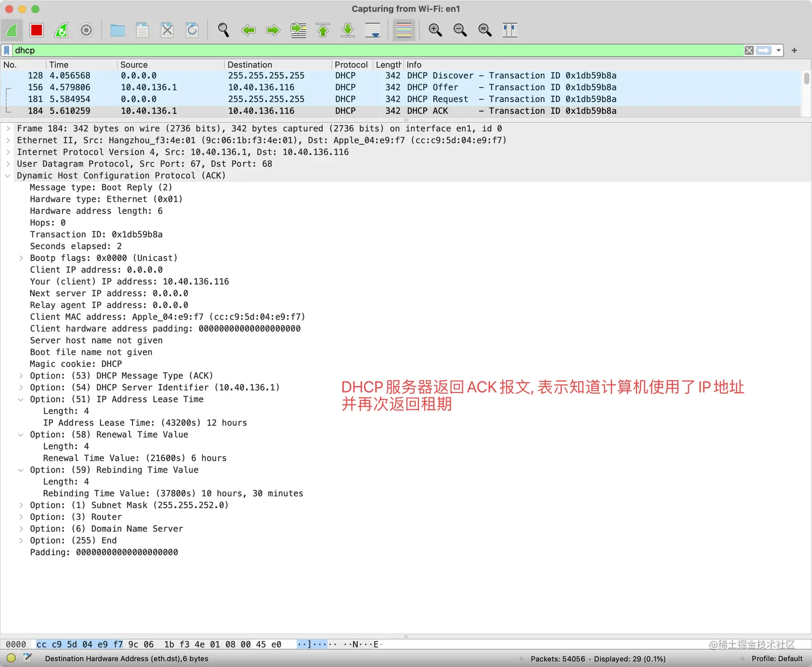Collapse Dynamic Host Configuration Protocol node

coord(8,176)
